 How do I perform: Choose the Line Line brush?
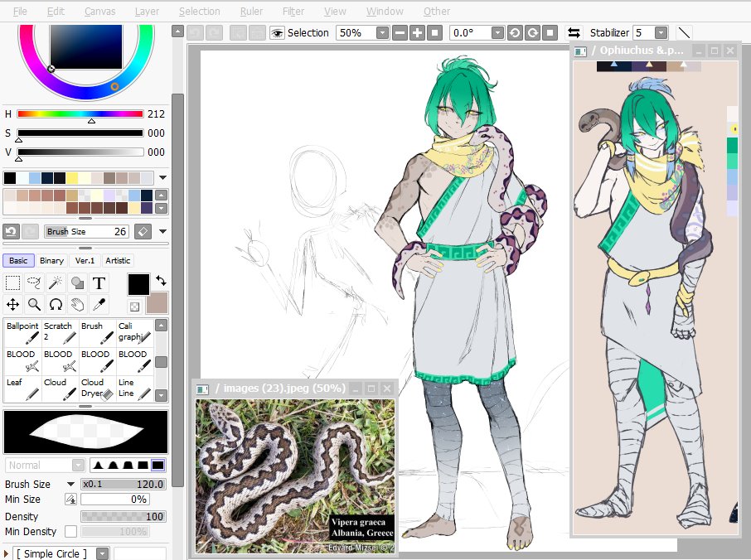coord(134,389)
